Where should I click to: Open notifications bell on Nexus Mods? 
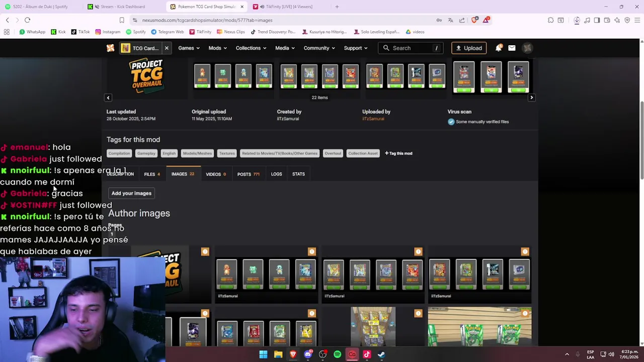tap(498, 48)
